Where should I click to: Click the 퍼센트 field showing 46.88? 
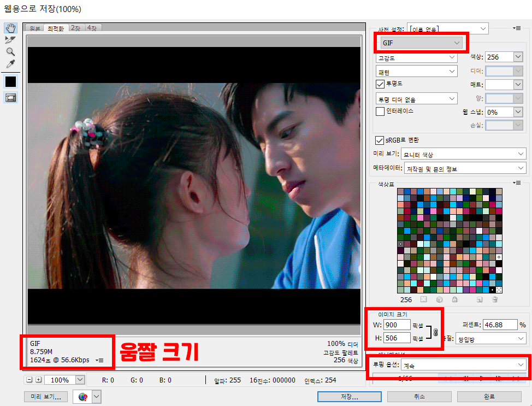coord(500,325)
